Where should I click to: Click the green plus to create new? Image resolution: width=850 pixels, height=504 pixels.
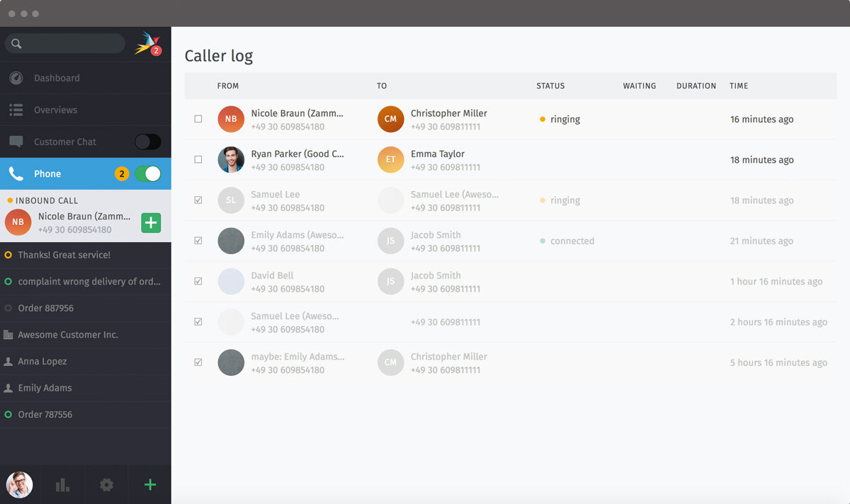[150, 485]
